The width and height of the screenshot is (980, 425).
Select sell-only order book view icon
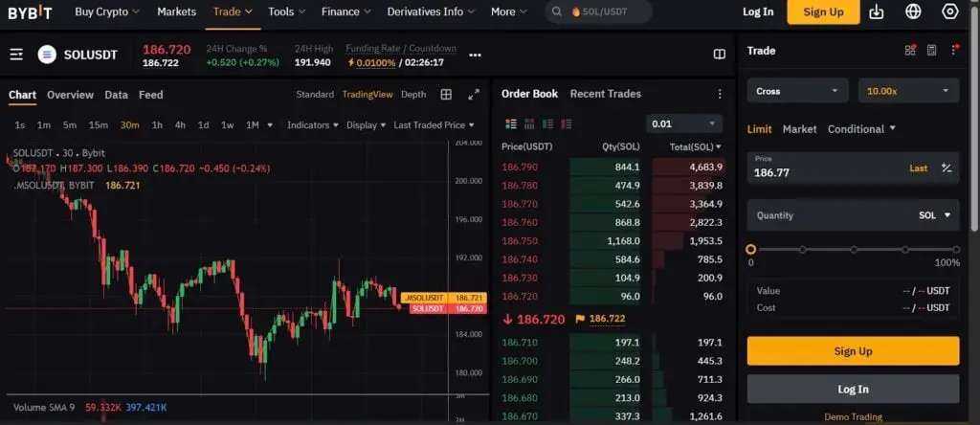(x=567, y=123)
